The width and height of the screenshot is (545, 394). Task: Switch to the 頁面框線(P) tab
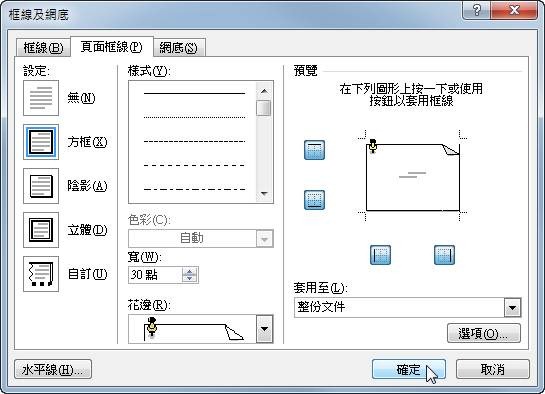pyautogui.click(x=112, y=47)
